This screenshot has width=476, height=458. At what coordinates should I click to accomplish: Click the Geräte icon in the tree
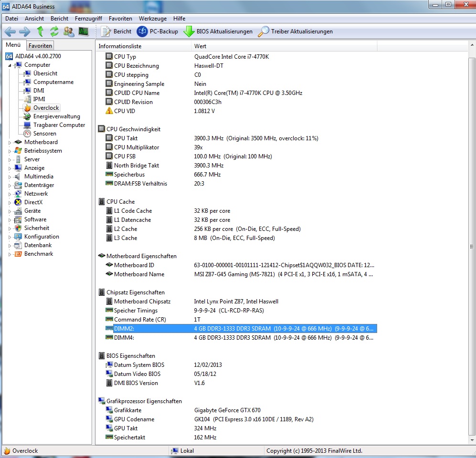[x=18, y=211]
